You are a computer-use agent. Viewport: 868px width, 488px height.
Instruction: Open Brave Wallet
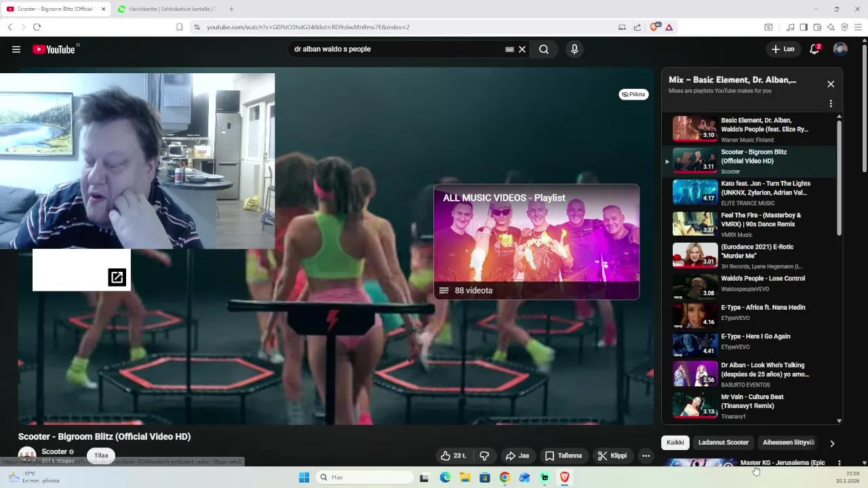[817, 27]
